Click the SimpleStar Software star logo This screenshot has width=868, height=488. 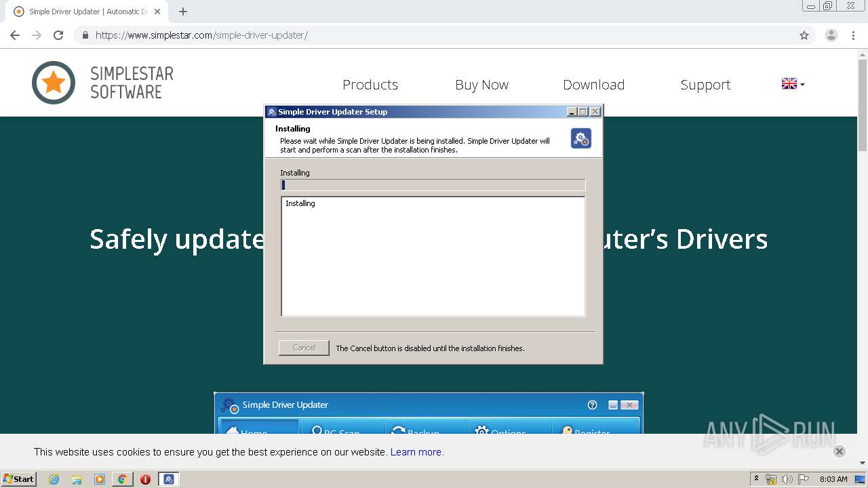click(54, 83)
